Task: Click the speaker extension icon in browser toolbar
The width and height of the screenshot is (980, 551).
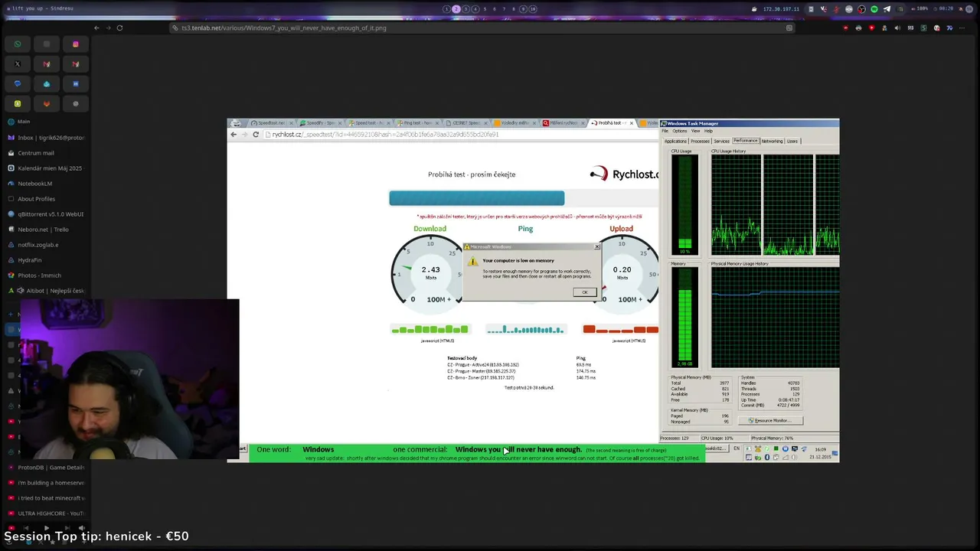Action: click(897, 28)
